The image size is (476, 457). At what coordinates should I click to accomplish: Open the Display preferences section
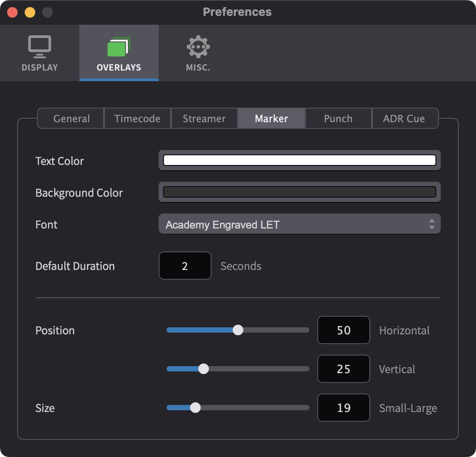coord(40,53)
